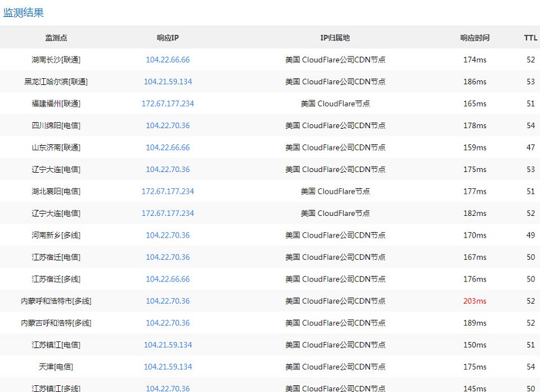540x392 pixels.
Task: Click the red 203ms response time
Action: (x=475, y=301)
